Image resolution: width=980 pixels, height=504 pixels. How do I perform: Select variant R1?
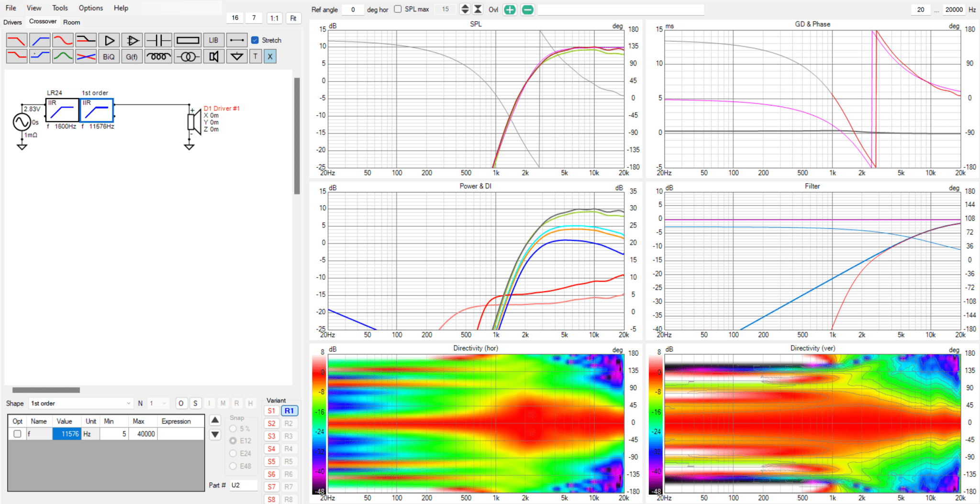[289, 411]
